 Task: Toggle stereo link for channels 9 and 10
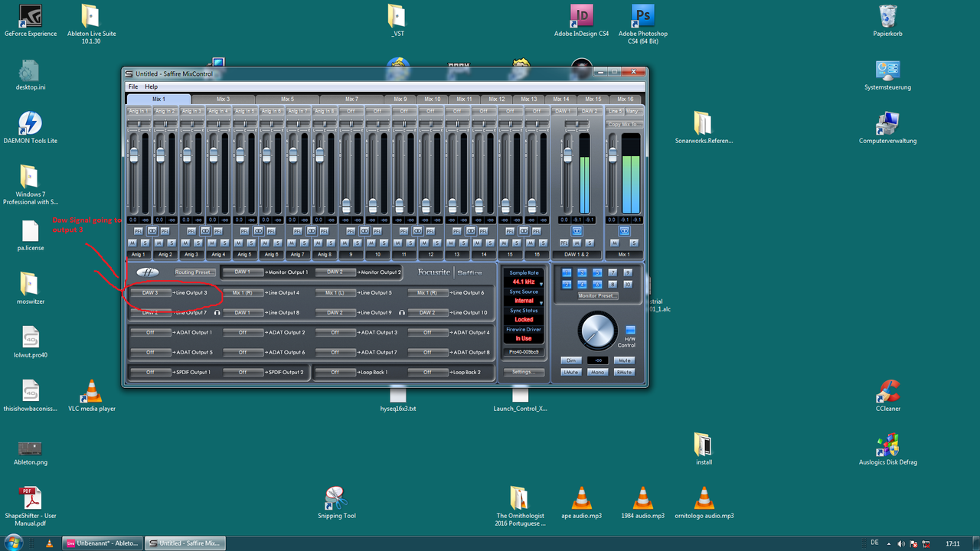click(x=364, y=231)
